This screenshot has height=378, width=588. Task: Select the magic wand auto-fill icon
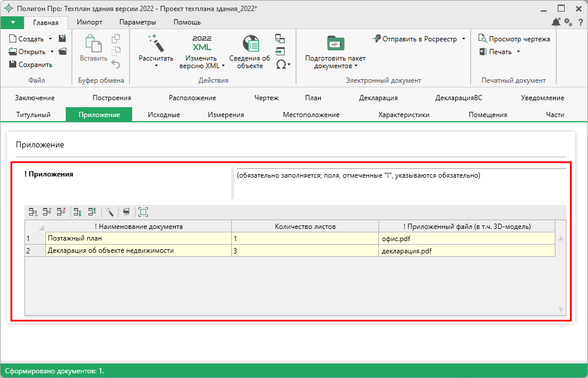111,212
